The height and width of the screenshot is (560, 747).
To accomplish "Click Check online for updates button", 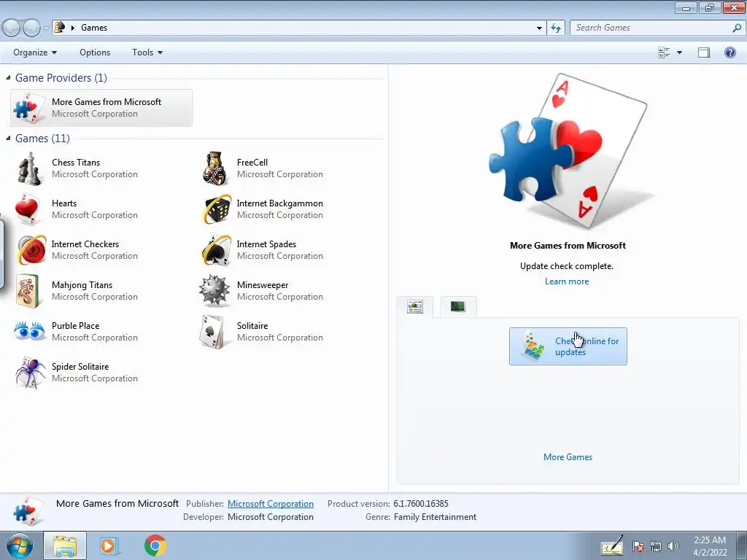I will pyautogui.click(x=568, y=346).
